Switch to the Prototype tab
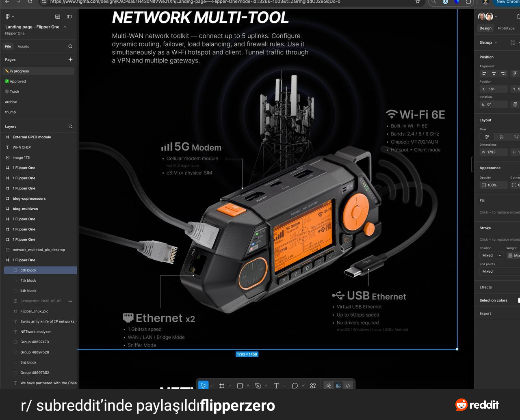Screen dimensions: 520x420 coord(506,28)
